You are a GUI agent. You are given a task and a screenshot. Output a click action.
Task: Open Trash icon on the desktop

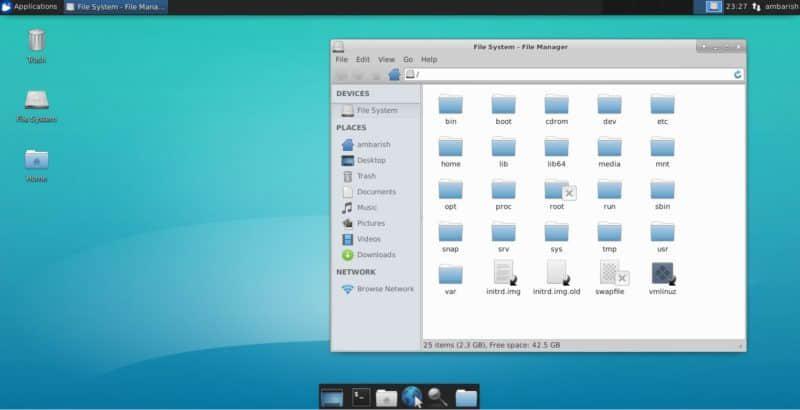point(36,41)
